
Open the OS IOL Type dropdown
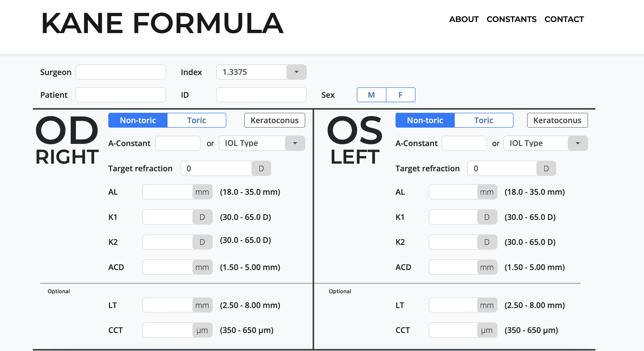(546, 143)
